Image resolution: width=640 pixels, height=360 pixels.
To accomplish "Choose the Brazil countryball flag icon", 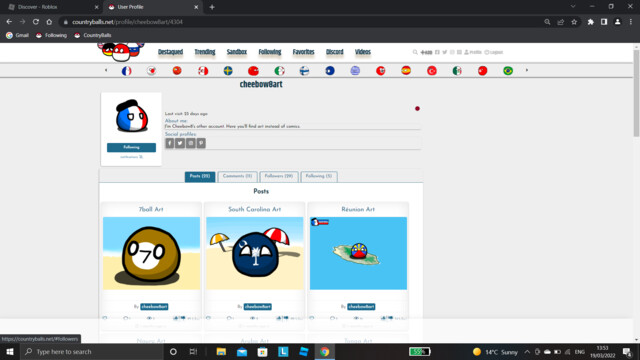I will pos(508,71).
